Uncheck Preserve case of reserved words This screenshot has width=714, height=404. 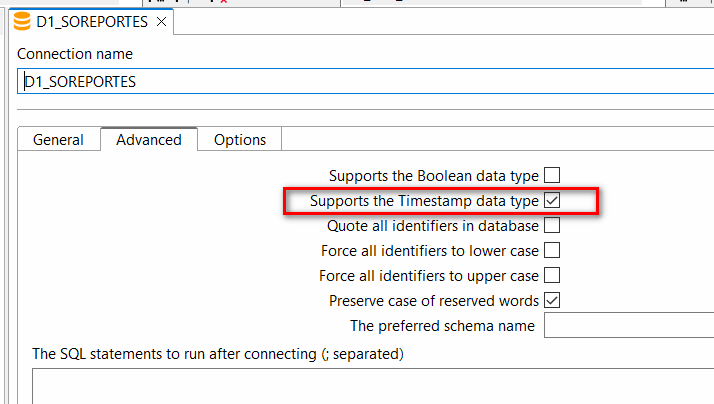552,301
